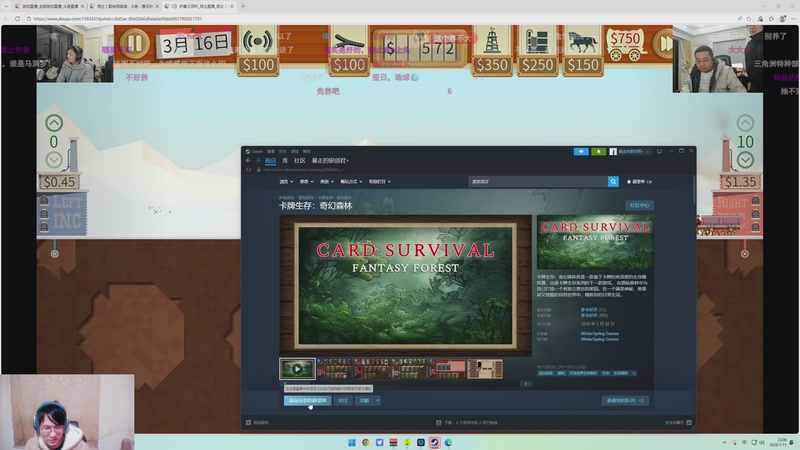Image resolution: width=800 pixels, height=450 pixels.
Task: Open Chrome from the taskbar
Action: pyautogui.click(x=366, y=442)
